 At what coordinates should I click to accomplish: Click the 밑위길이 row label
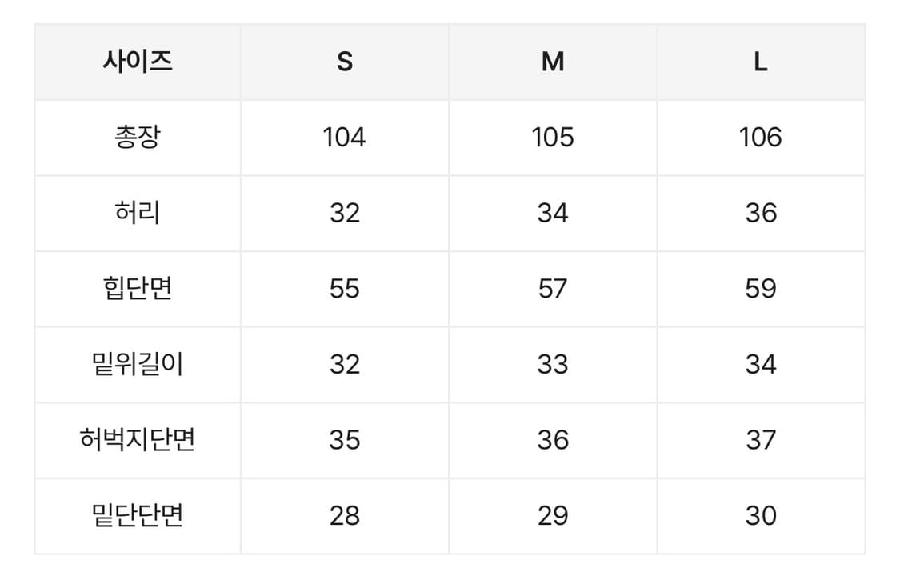click(x=138, y=364)
